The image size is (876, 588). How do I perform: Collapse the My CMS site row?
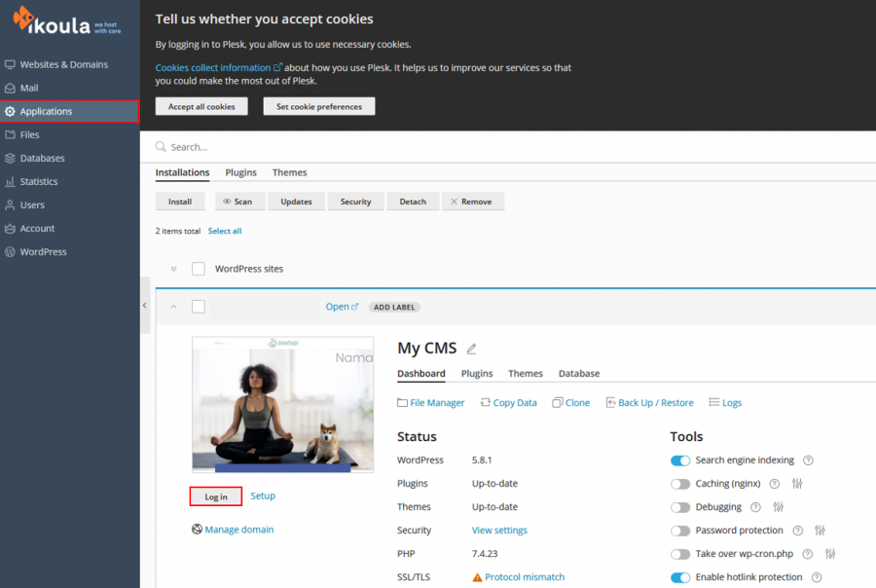pyautogui.click(x=173, y=307)
